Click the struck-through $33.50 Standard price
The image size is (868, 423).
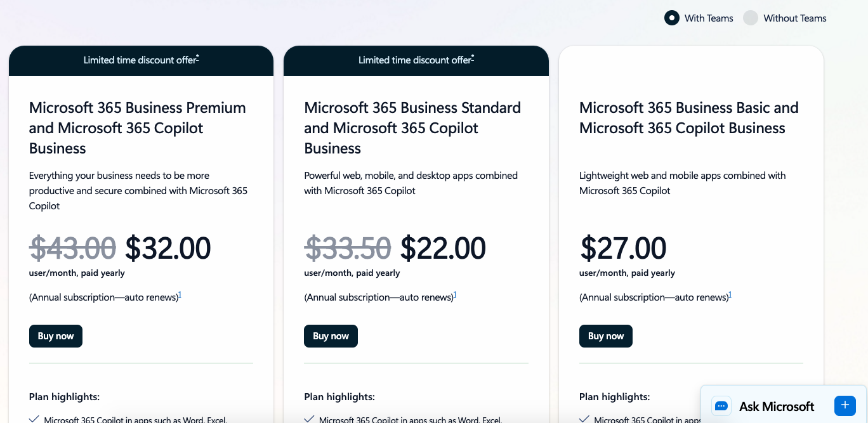[348, 248]
